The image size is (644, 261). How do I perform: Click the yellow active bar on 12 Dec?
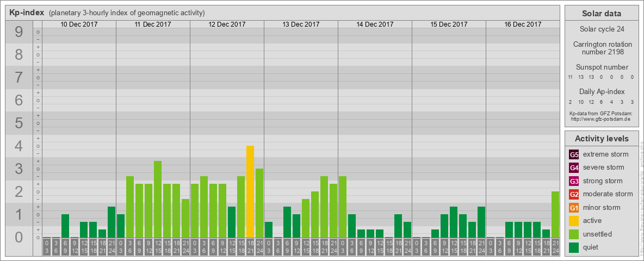coord(250,191)
